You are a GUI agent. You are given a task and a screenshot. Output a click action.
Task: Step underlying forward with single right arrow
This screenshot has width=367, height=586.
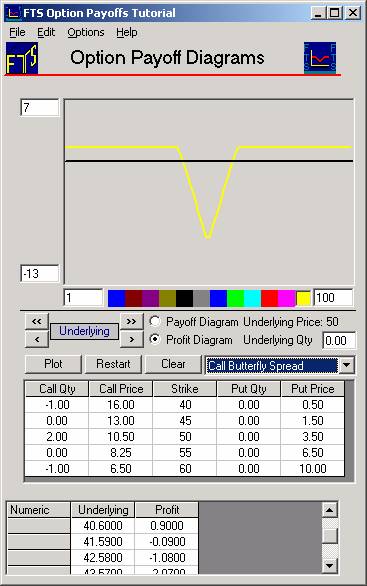pyautogui.click(x=132, y=340)
